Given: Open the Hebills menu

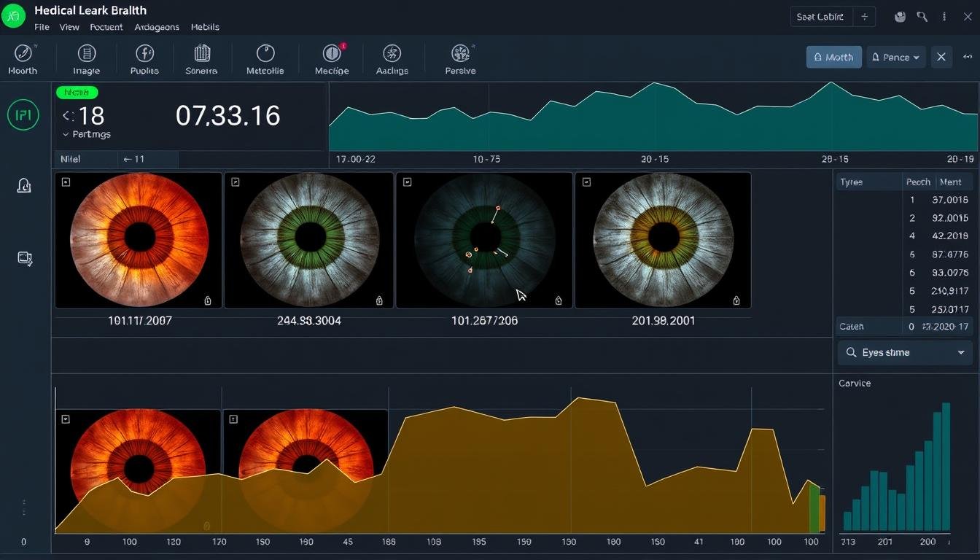Looking at the screenshot, I should click(x=205, y=27).
